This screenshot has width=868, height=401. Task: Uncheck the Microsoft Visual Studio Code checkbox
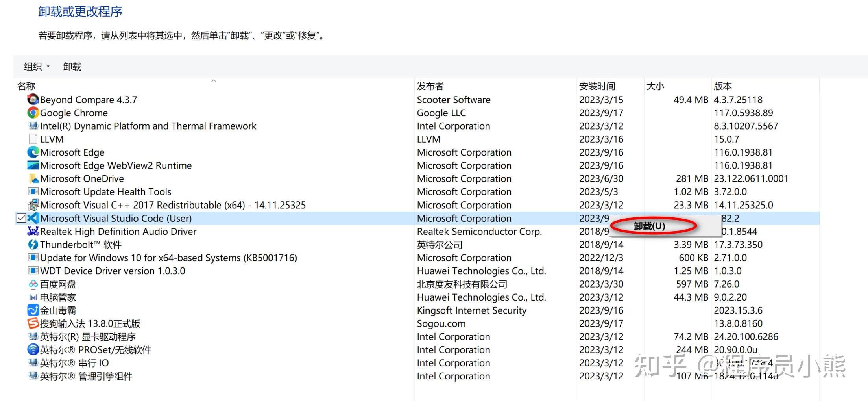pyautogui.click(x=22, y=218)
